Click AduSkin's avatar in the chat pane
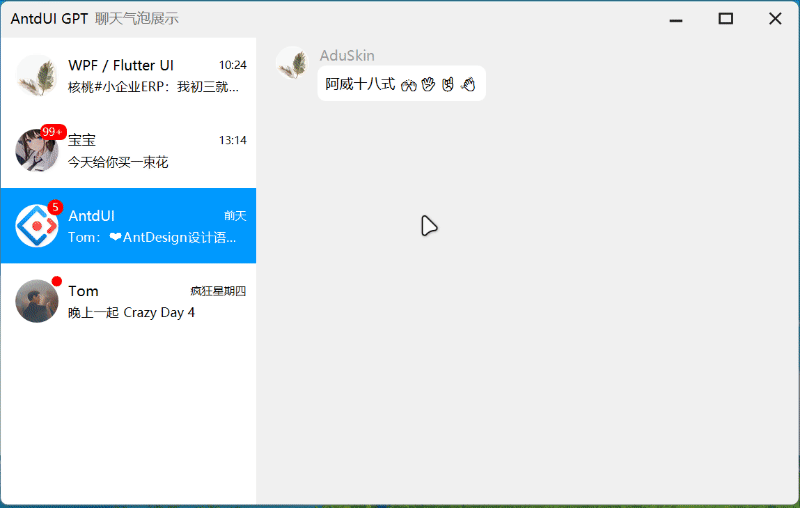 [x=292, y=63]
